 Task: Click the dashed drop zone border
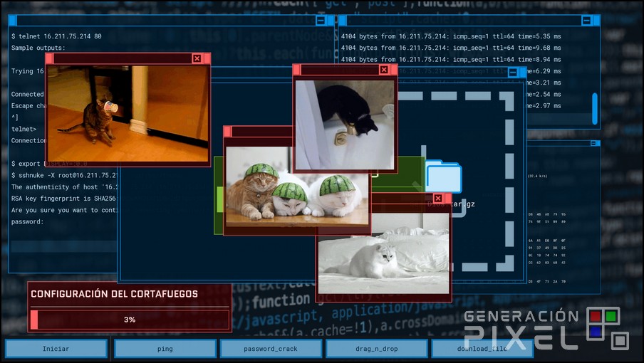pos(509,178)
